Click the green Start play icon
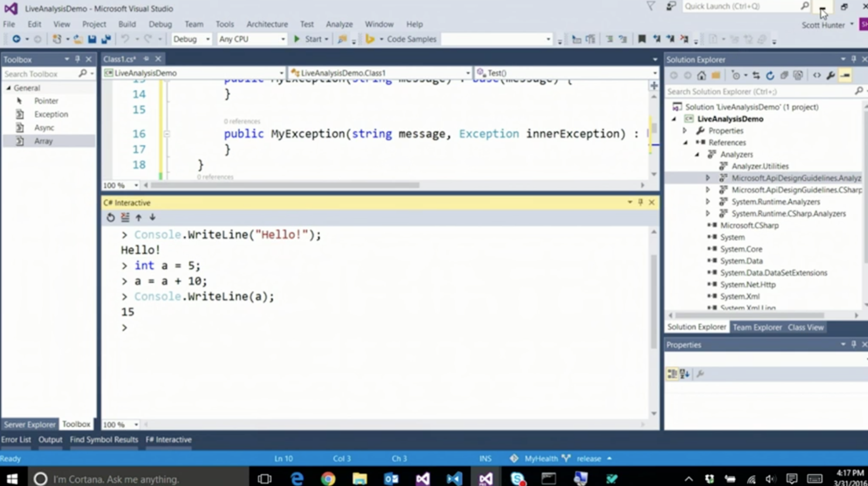The width and height of the screenshot is (868, 486). click(297, 39)
